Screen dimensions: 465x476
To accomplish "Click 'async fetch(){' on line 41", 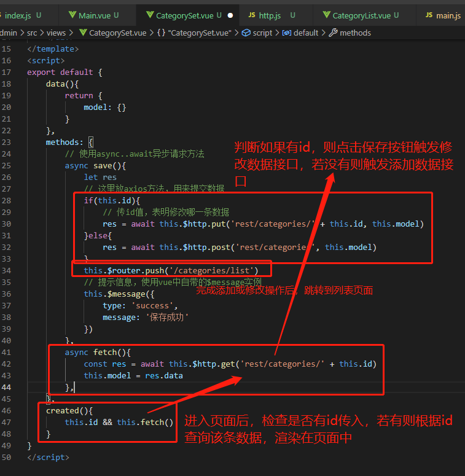I will [x=98, y=353].
